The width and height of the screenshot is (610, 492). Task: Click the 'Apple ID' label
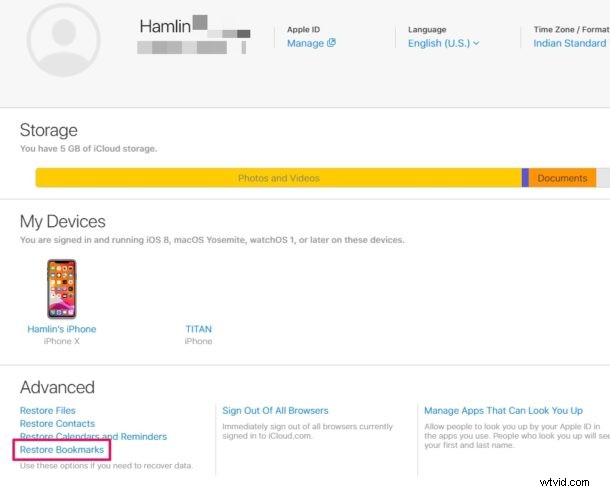[x=303, y=30]
